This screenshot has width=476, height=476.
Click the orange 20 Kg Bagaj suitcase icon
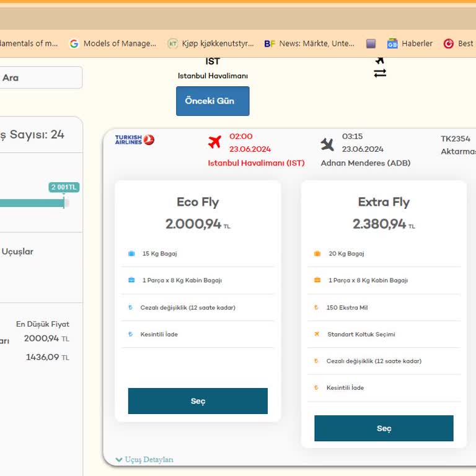[317, 253]
